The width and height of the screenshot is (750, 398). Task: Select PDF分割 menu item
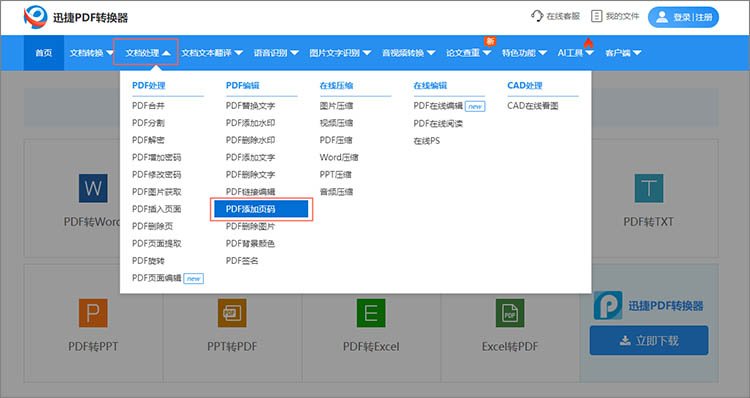point(148,123)
